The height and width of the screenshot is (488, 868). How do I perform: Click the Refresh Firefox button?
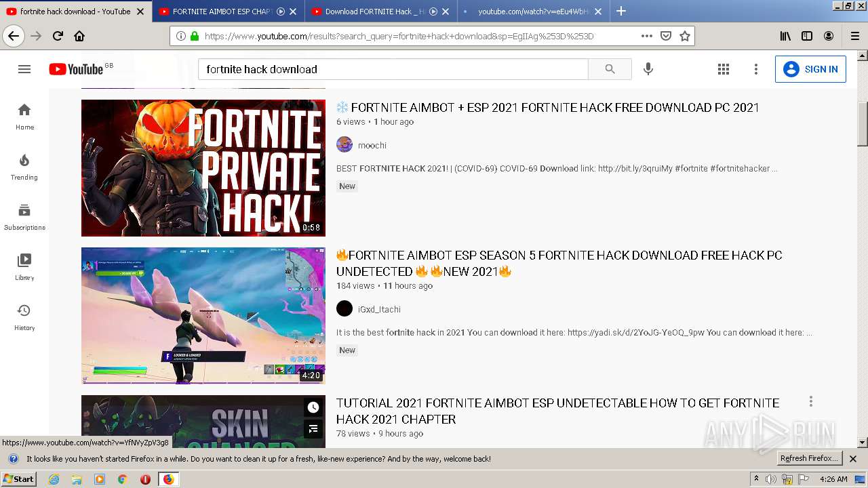click(x=810, y=458)
